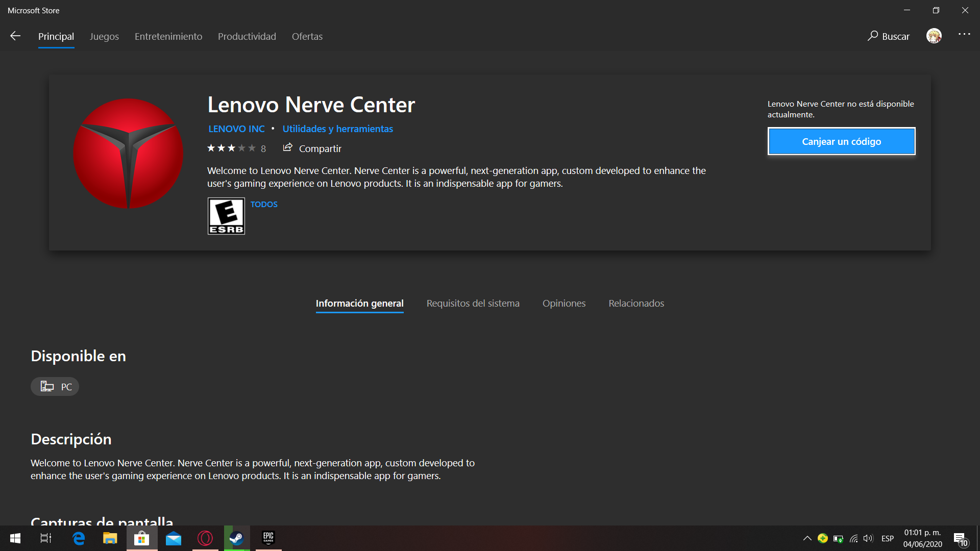Open the Principal tab
This screenshot has width=980, height=551.
click(x=56, y=36)
